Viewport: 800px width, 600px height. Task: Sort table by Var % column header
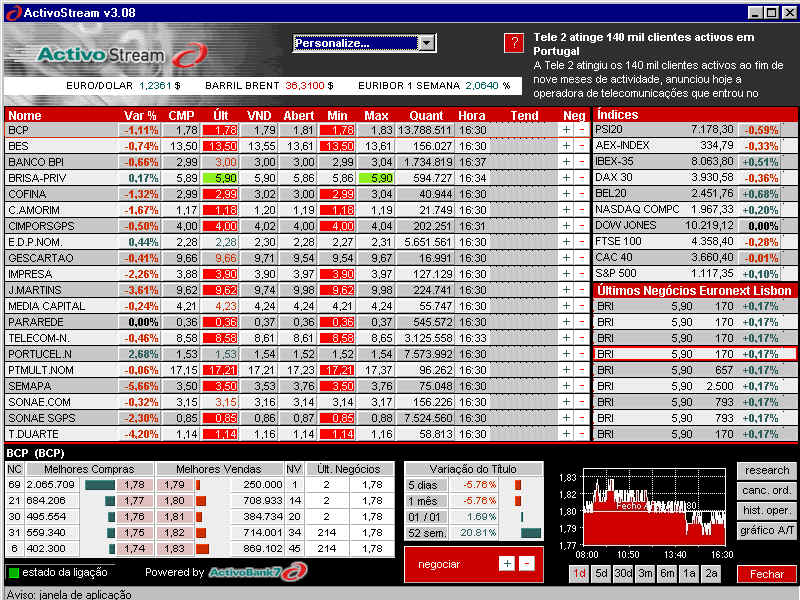[140, 115]
